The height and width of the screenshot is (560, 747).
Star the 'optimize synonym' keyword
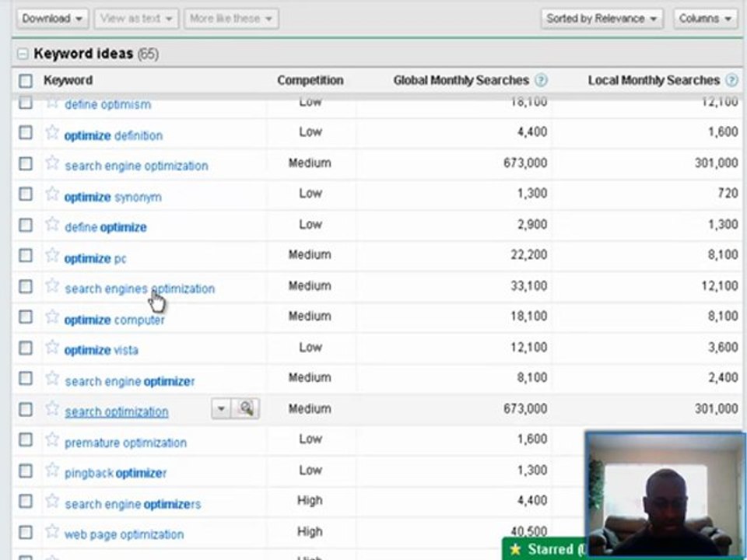click(52, 194)
